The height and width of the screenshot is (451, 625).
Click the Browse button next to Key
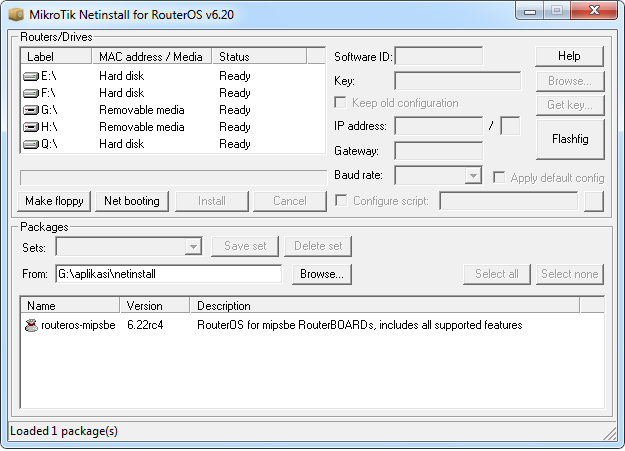pyautogui.click(x=570, y=81)
